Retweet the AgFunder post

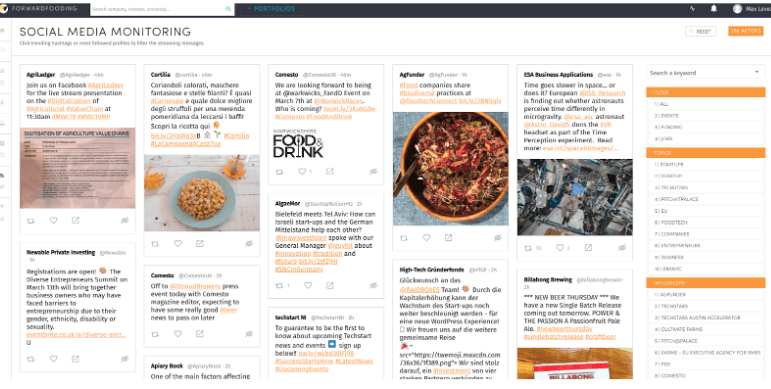tap(404, 238)
